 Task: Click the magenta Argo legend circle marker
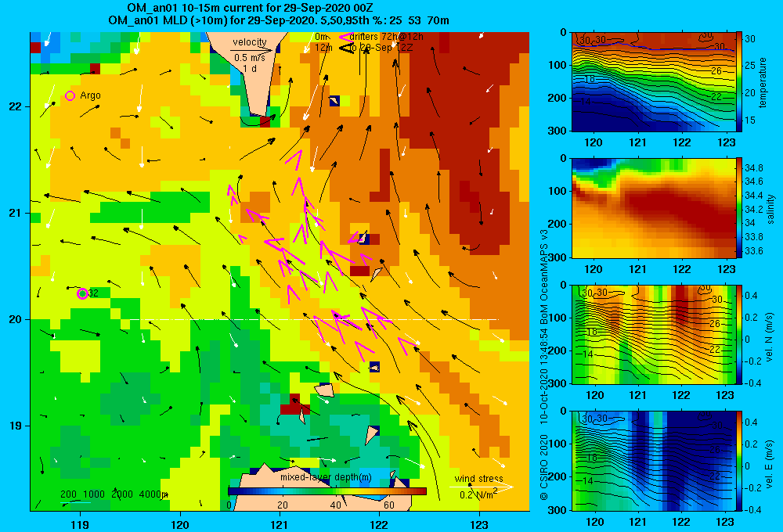click(70, 95)
